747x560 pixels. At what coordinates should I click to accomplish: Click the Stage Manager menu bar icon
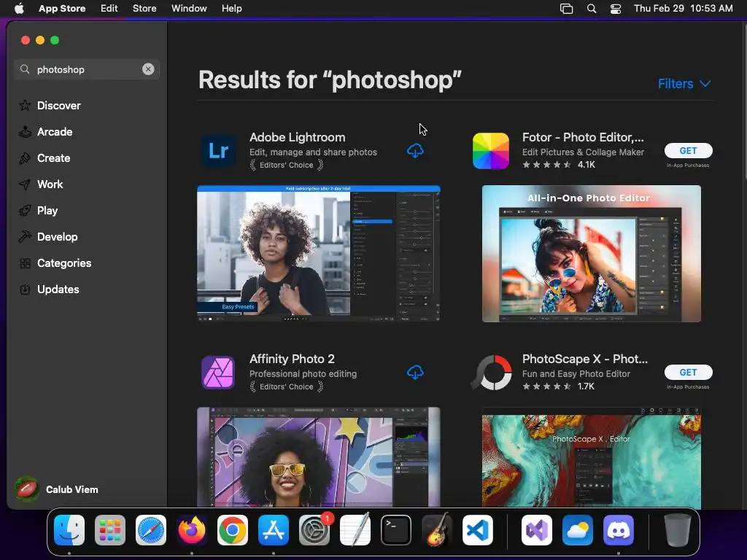pos(566,8)
